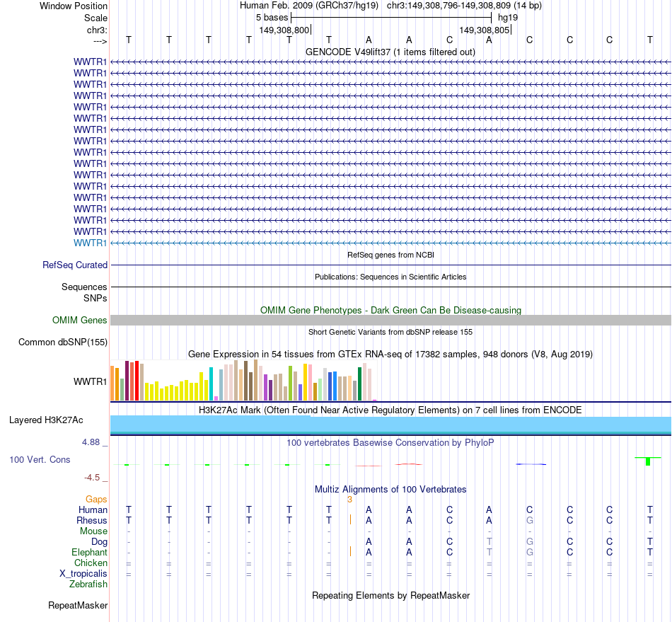
Task: Click the Mouse species label
Action: [x=93, y=531]
